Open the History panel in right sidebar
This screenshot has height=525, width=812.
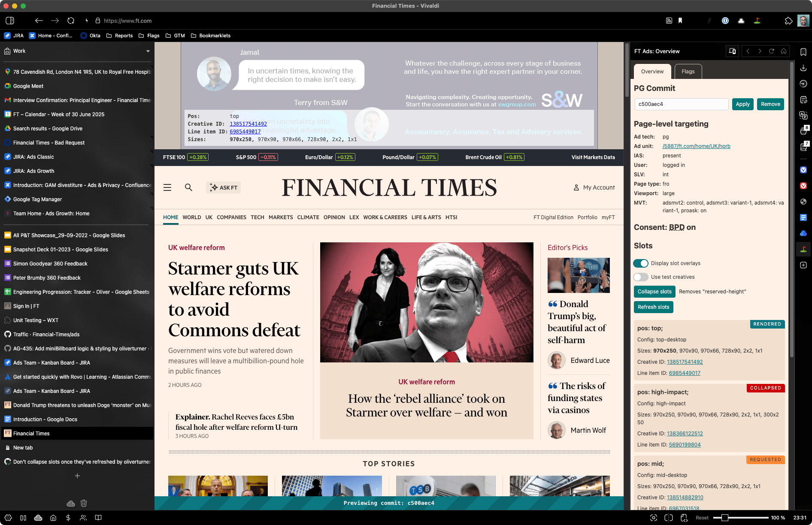[x=803, y=84]
